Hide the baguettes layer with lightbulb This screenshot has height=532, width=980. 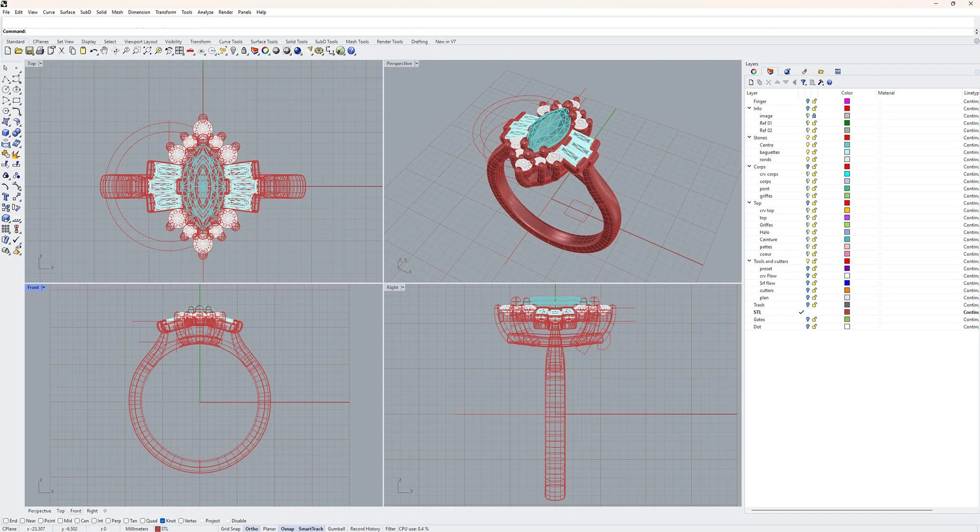coord(808,152)
